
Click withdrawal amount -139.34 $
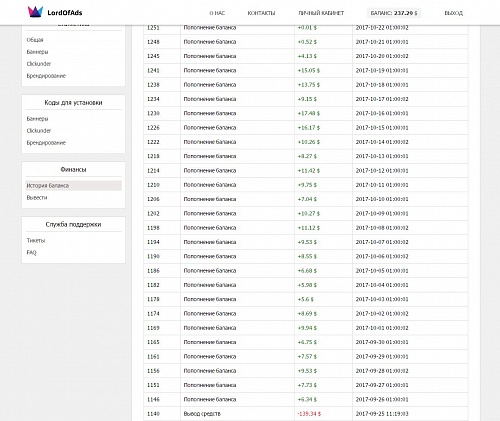(309, 414)
